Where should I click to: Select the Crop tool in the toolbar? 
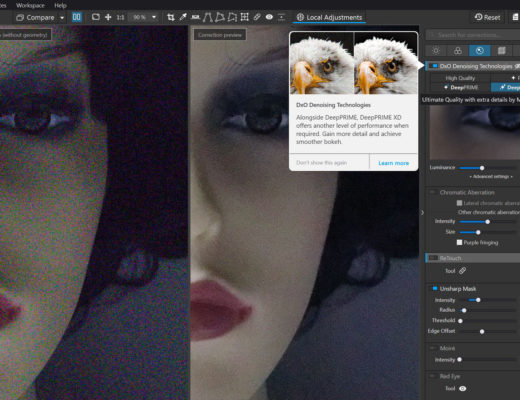171,17
